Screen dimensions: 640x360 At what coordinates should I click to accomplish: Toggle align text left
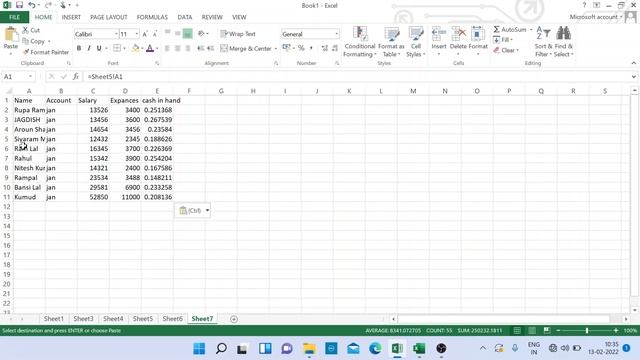click(x=167, y=48)
